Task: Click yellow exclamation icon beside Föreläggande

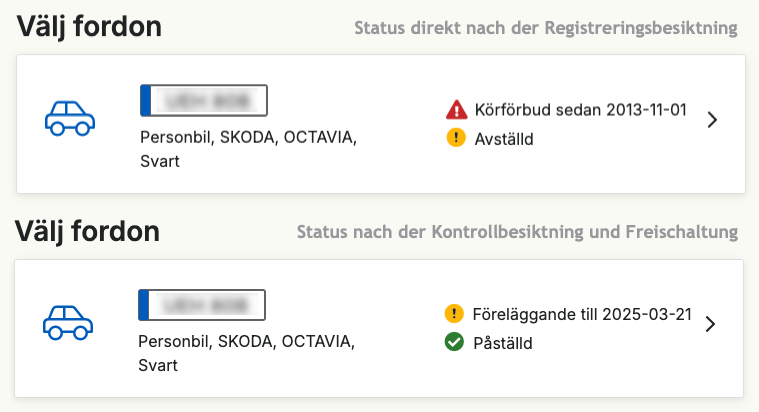Action: 454,314
